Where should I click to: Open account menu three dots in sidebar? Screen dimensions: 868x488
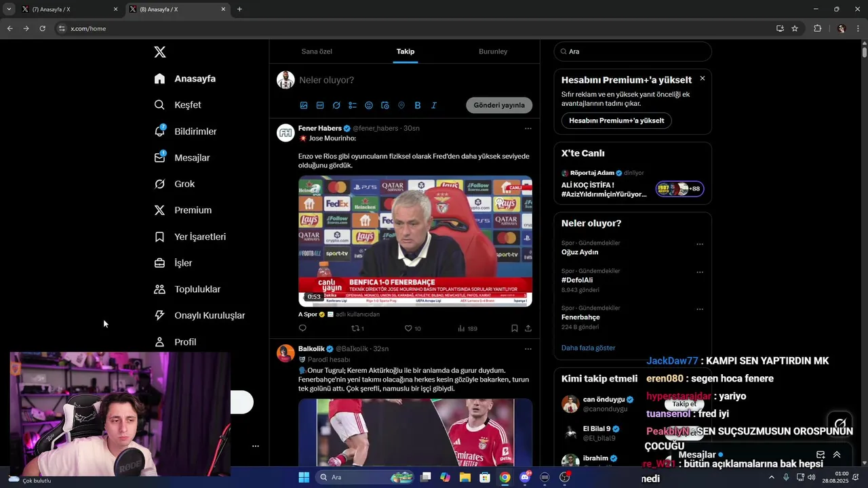256,446
